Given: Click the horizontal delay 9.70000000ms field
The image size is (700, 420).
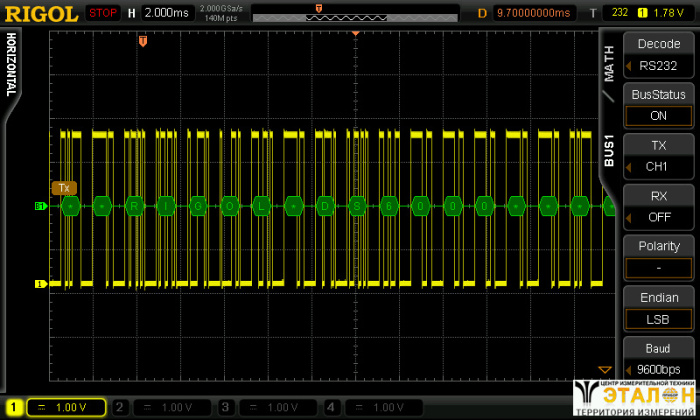Looking at the screenshot, I should tap(535, 14).
